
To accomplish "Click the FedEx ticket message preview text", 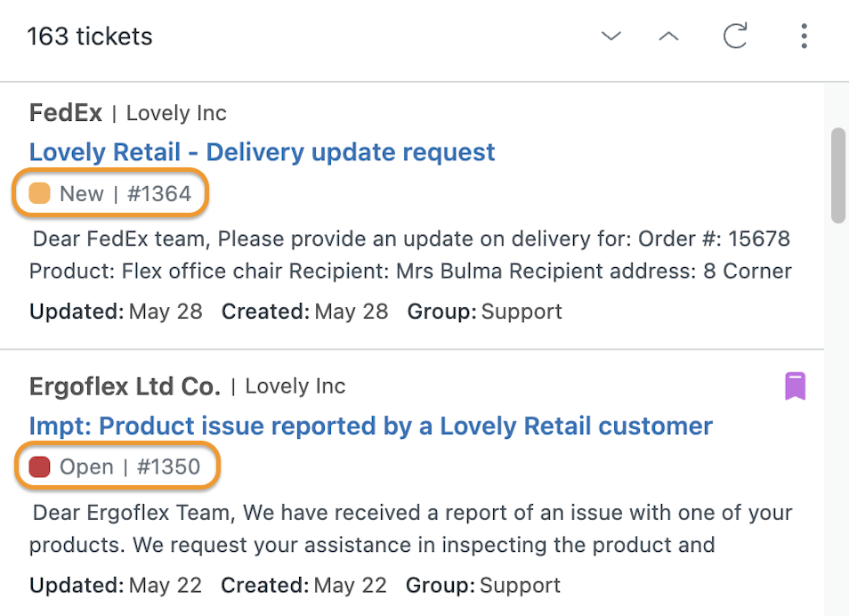I will coord(410,255).
